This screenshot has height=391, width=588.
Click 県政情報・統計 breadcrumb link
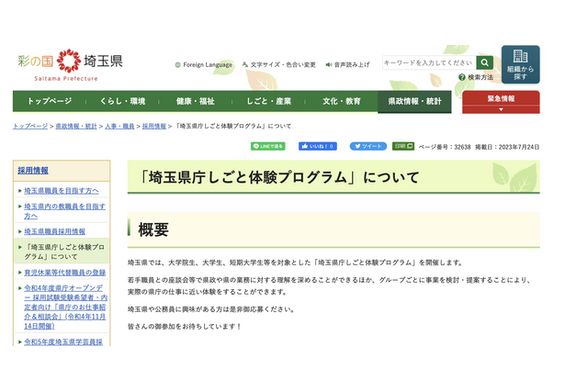click(76, 127)
